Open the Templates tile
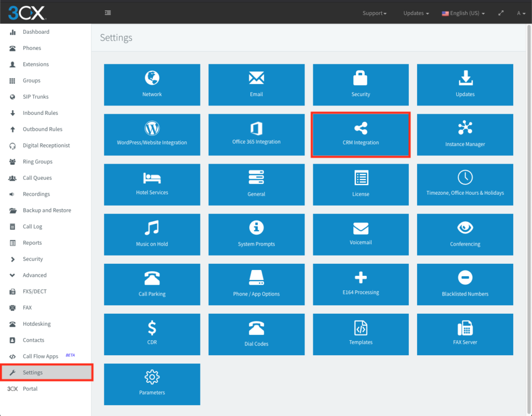Viewport: 532px width, 416px height. [361, 334]
